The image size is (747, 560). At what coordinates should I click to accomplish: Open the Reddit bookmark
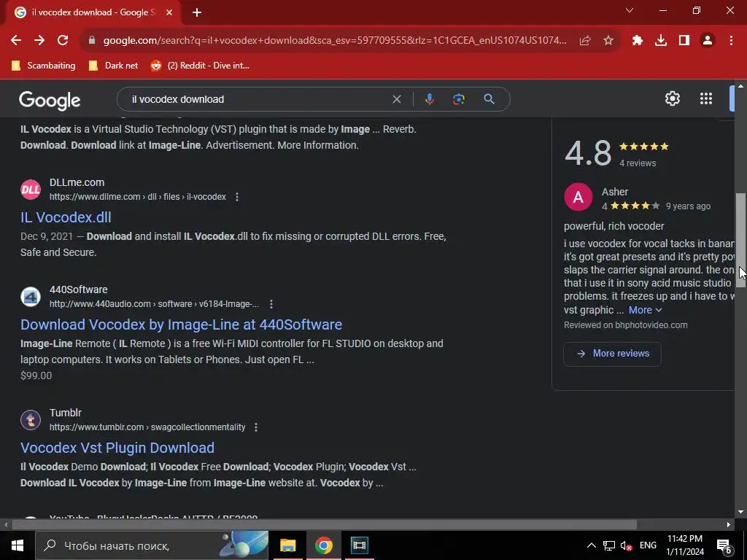click(200, 66)
